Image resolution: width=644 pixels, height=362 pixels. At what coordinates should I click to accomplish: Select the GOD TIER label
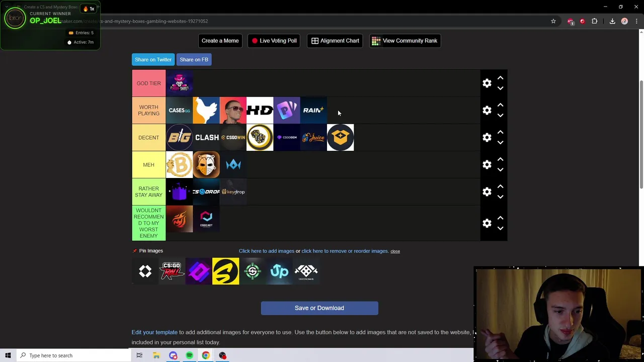pos(148,83)
